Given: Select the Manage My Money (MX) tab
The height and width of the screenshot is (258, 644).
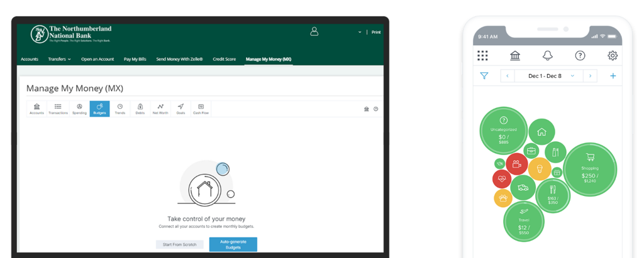Looking at the screenshot, I should coord(269,59).
